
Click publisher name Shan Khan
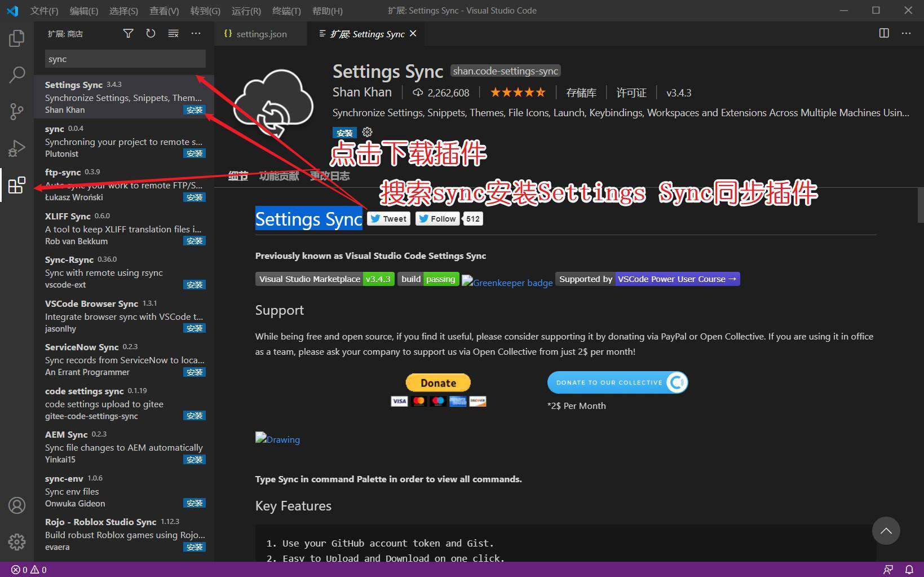pyautogui.click(x=362, y=93)
